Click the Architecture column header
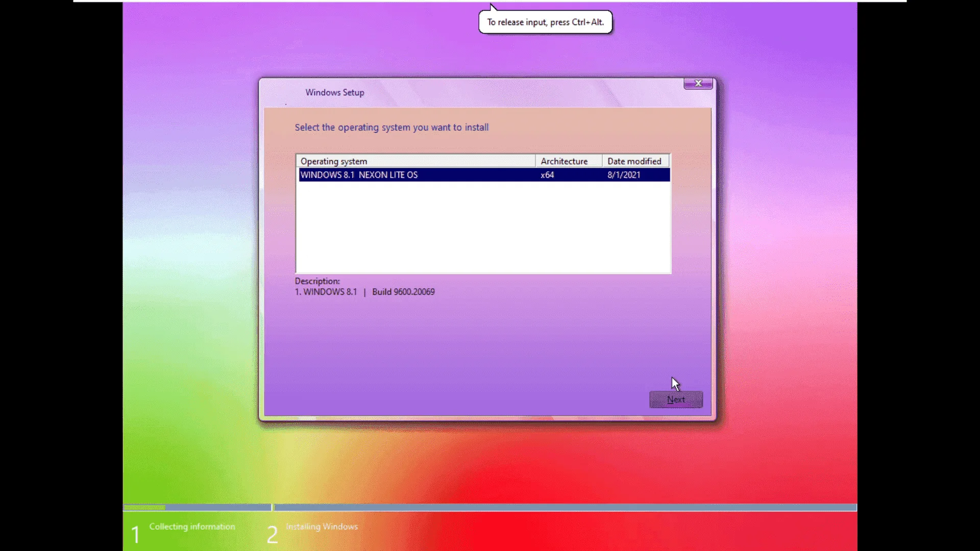The image size is (980, 551). click(x=569, y=161)
